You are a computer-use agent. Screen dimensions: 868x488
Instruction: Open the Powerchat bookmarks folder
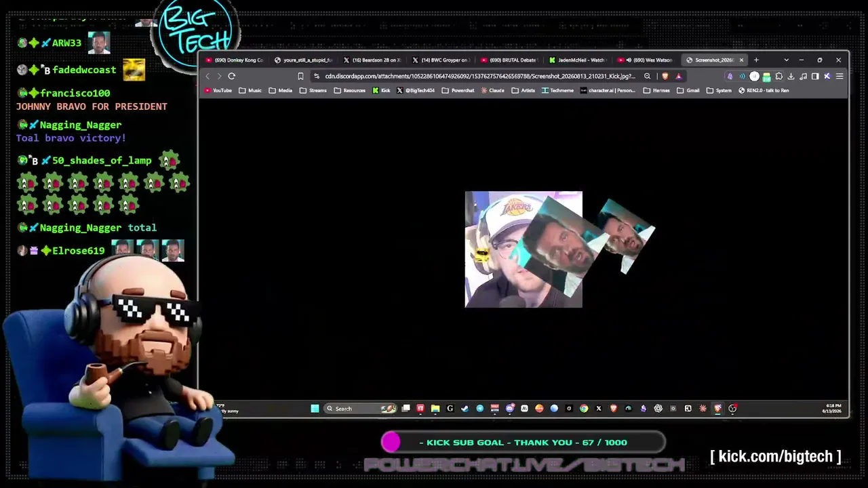pos(458,91)
